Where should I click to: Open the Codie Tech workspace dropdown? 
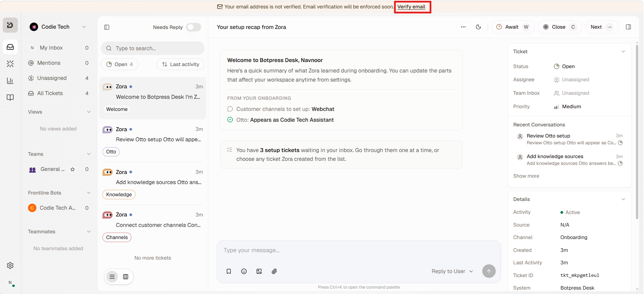(x=84, y=27)
